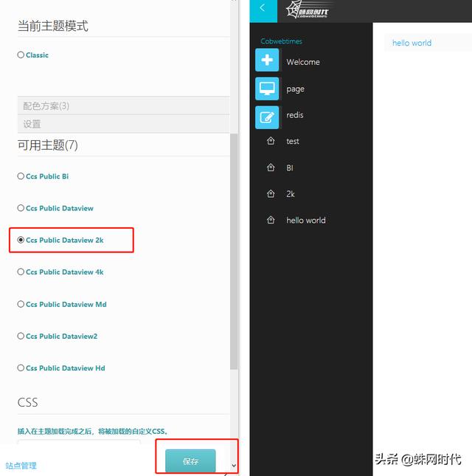This screenshot has height=476, width=472.
Task: Click the edit icon beside redis
Action: (267, 117)
